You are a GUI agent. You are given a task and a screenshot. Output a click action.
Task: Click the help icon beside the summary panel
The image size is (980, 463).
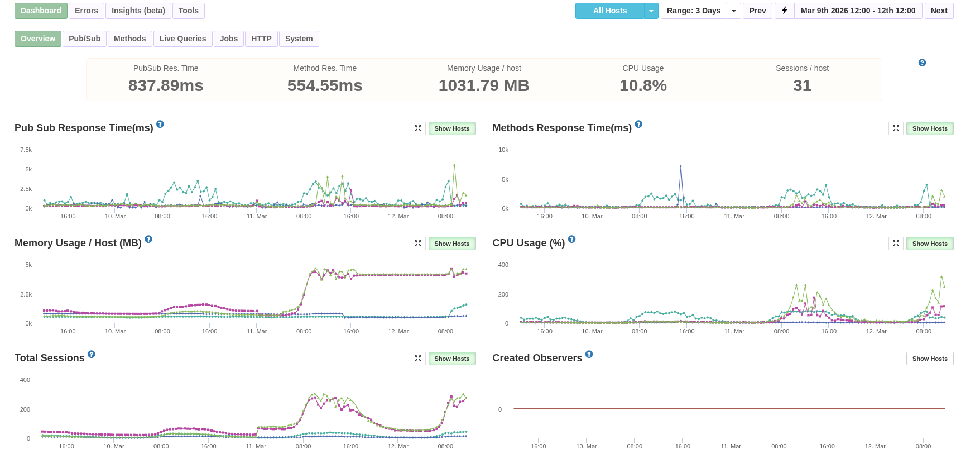point(922,63)
